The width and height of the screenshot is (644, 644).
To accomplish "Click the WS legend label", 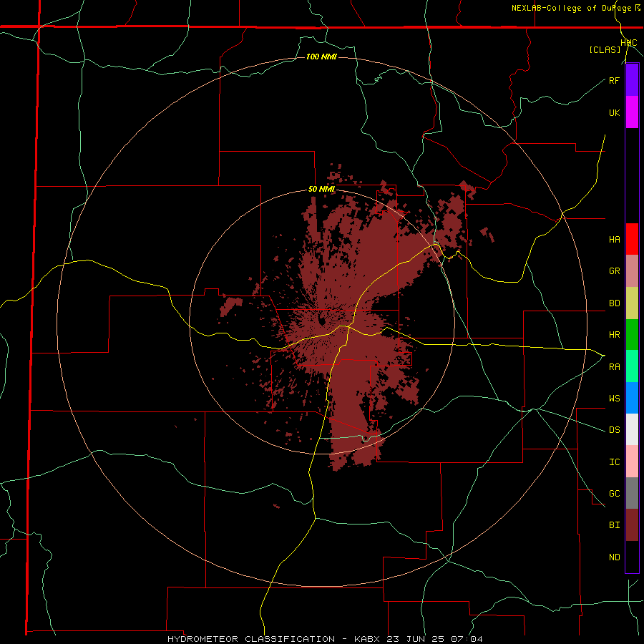I will (x=614, y=399).
